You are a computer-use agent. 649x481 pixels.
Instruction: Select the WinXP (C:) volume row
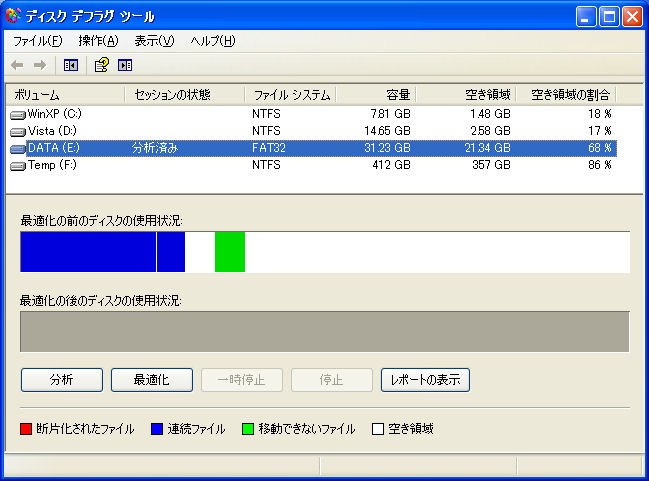(313, 114)
